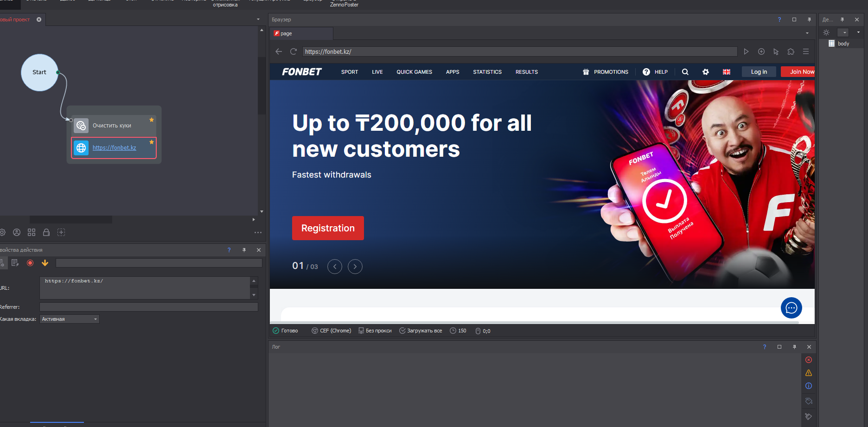This screenshot has width=868, height=427.
Task: Open the more options ellipsis below canvas
Action: pyautogui.click(x=258, y=232)
